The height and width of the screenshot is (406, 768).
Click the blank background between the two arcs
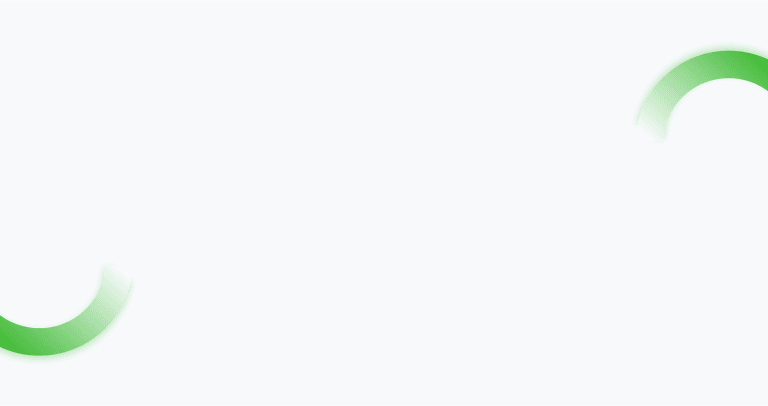384,203
